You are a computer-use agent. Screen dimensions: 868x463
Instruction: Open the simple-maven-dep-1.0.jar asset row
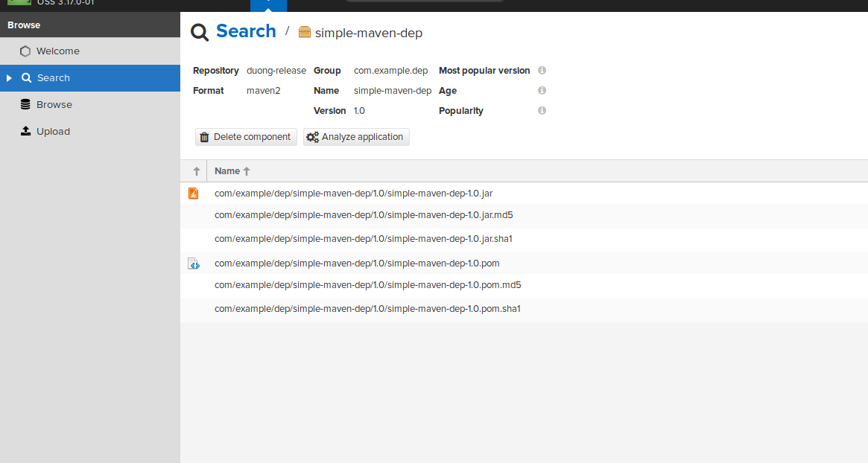pos(525,193)
